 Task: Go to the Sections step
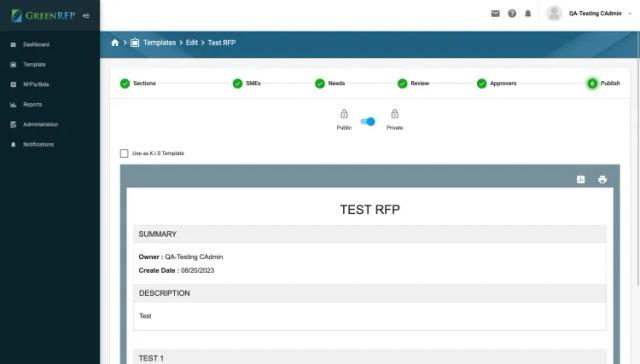tap(138, 83)
